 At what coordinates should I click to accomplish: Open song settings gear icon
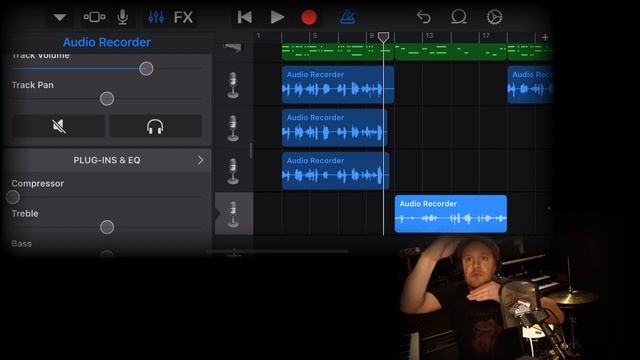(x=494, y=17)
